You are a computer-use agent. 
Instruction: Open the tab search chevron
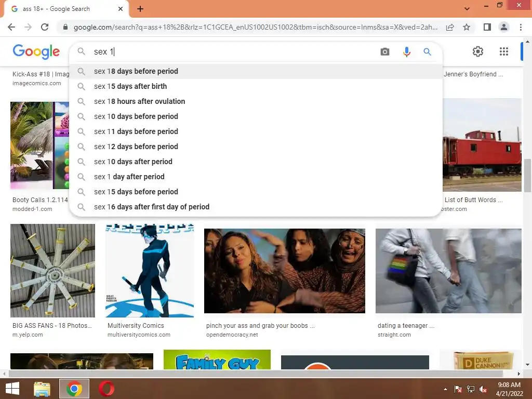tap(467, 9)
